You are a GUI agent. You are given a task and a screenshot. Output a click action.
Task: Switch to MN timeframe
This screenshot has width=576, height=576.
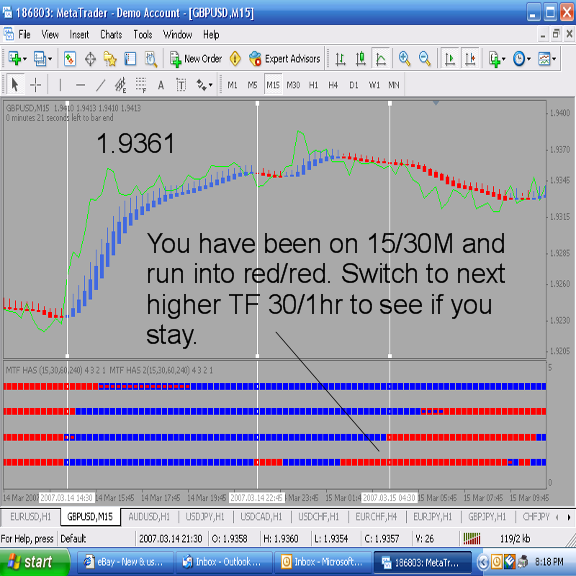coord(394,85)
